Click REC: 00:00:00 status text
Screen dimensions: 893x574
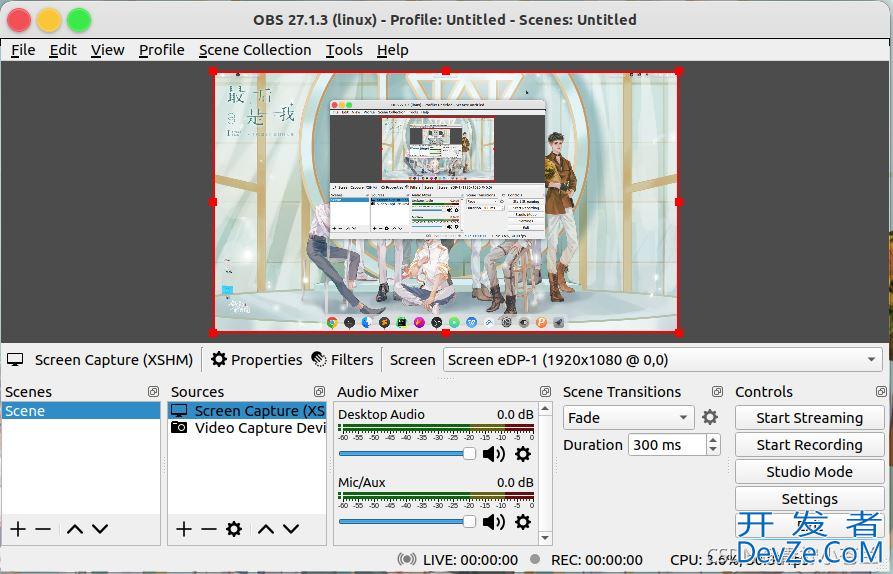point(597,560)
